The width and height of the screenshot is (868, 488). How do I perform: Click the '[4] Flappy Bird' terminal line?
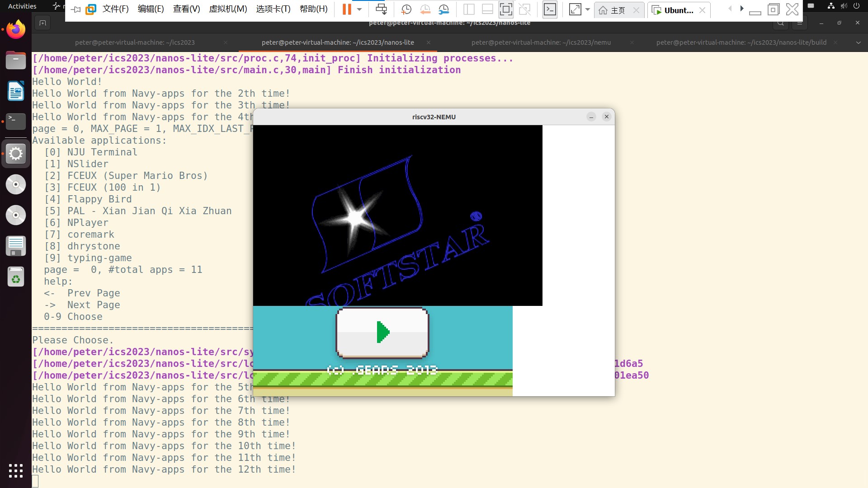[88, 199]
